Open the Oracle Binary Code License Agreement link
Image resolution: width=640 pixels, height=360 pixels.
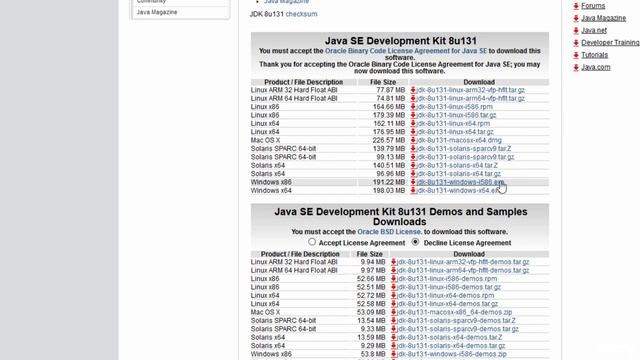[406, 51]
